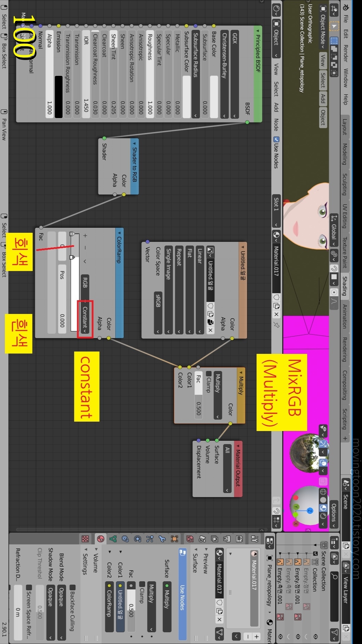Click ColorRamp add stop plus button
The width and height of the screenshot is (362, 644).
(x=85, y=236)
